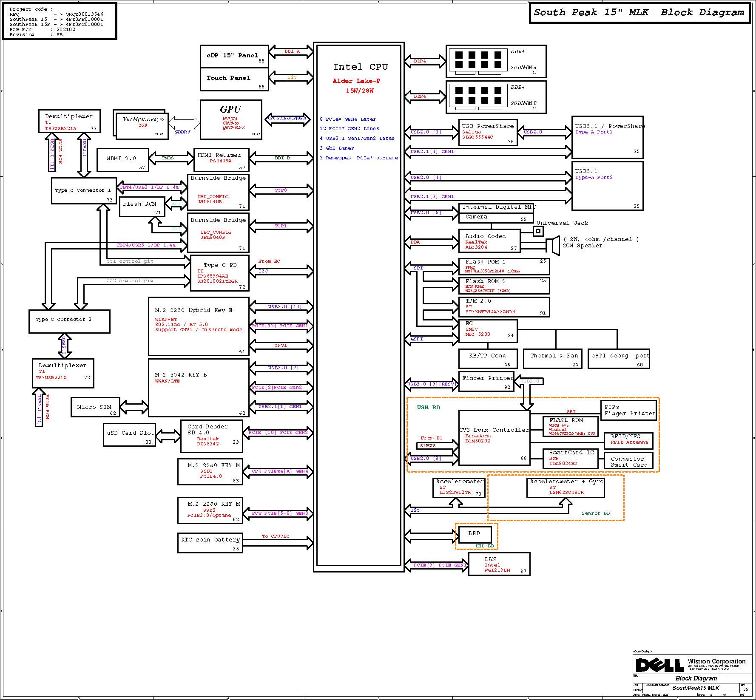The height and width of the screenshot is (700, 756).
Task: Select the RTC coin battery block
Action: pos(210,543)
